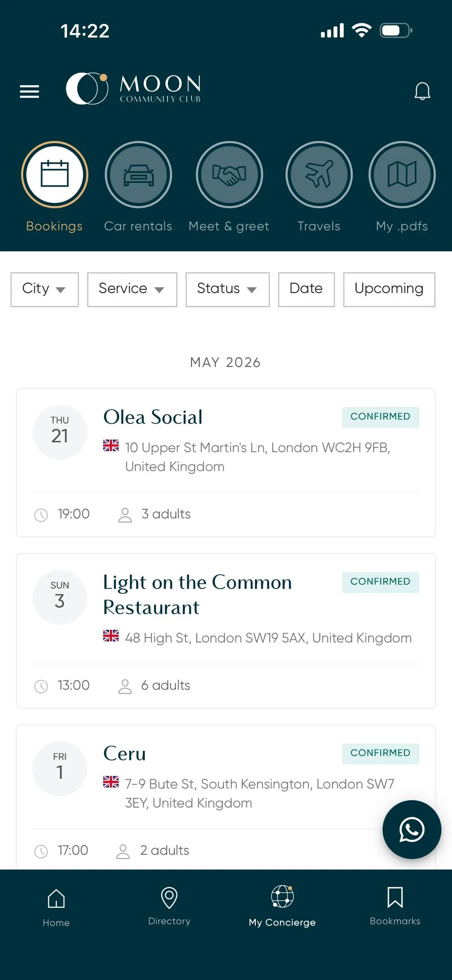Open the Date filter
The width and height of the screenshot is (452, 980).
point(306,290)
